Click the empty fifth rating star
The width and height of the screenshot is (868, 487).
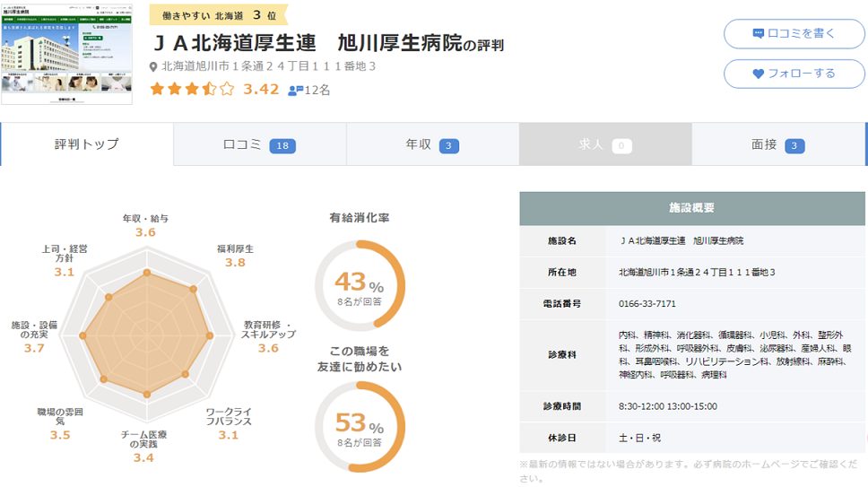(x=226, y=89)
